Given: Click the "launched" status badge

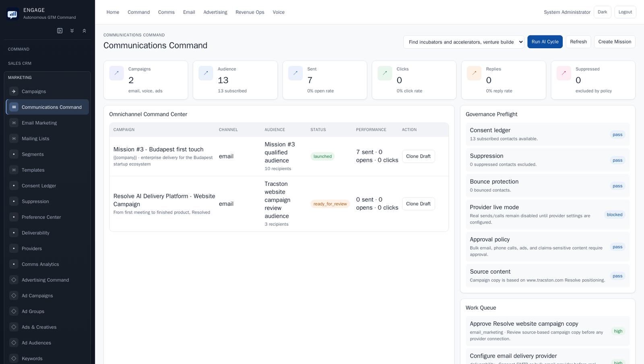Looking at the screenshot, I should pos(322,156).
